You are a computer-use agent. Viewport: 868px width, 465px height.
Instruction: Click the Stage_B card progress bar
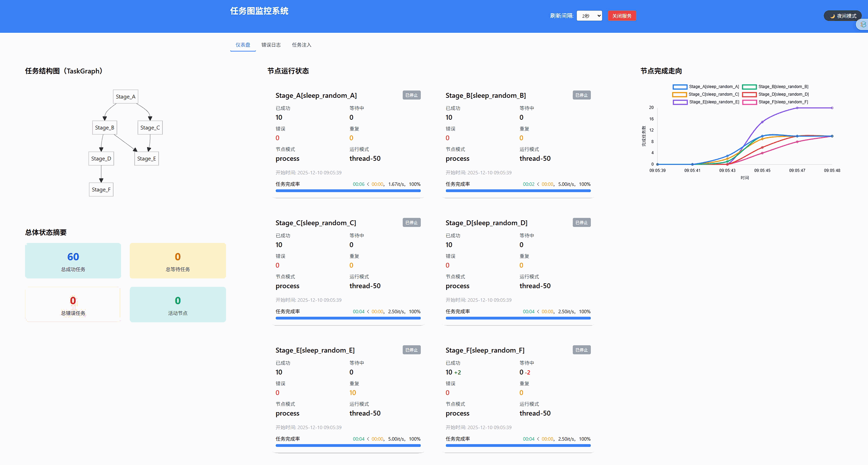[518, 191]
